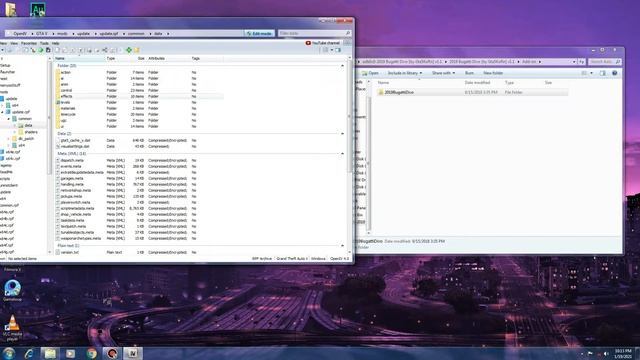The height and width of the screenshot is (360, 640).
Task: Click the 'mods' breadcrumb segment in OpenIV
Action: (x=62, y=33)
